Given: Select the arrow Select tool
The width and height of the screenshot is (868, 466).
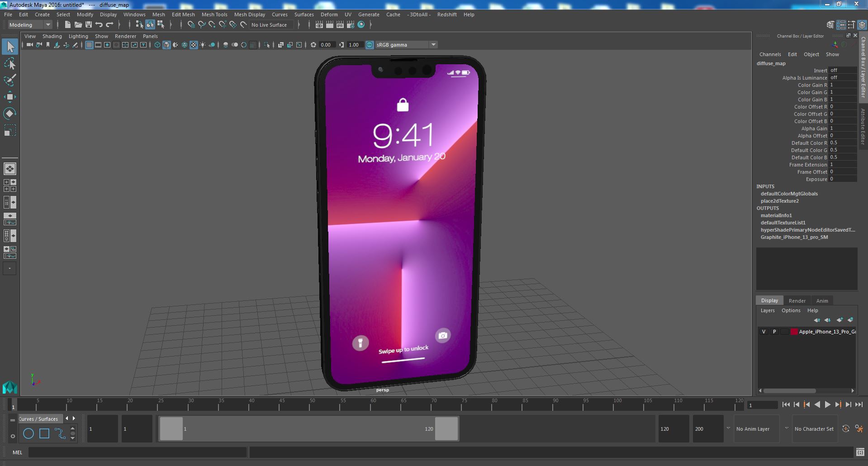Looking at the screenshot, I should [10, 47].
